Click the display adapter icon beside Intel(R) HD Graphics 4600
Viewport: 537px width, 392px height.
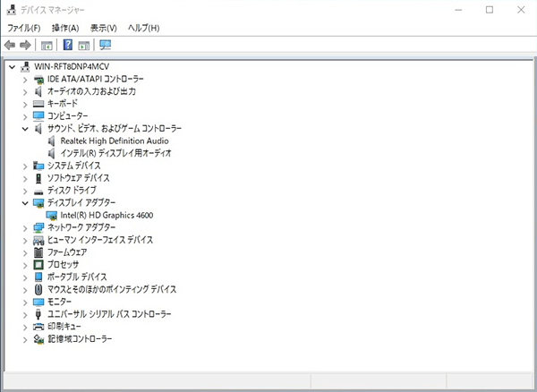click(51, 216)
